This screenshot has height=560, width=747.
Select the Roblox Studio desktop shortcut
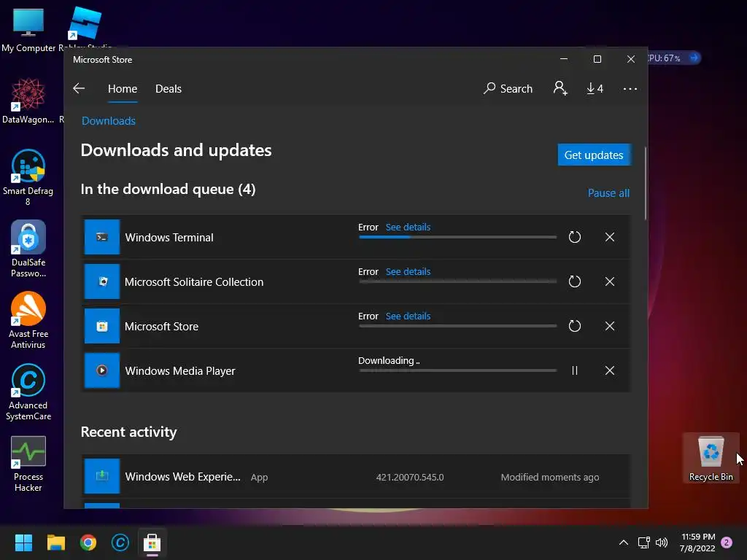coord(85,28)
